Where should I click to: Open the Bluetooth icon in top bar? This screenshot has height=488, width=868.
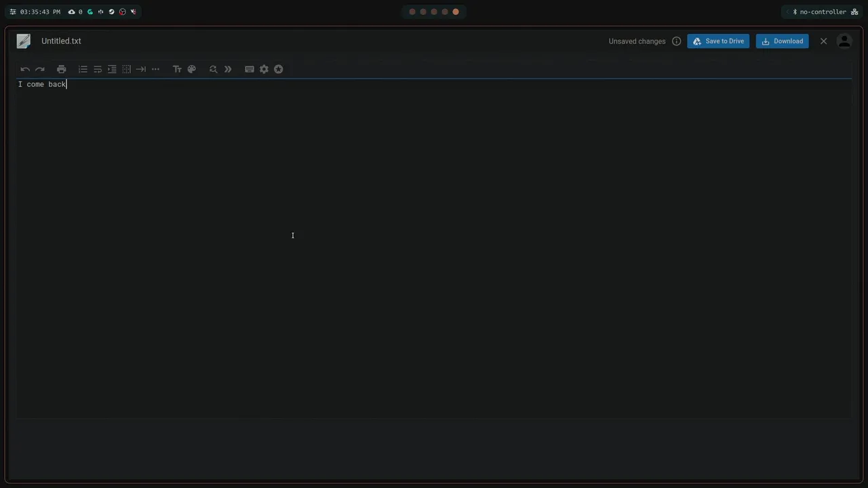795,12
